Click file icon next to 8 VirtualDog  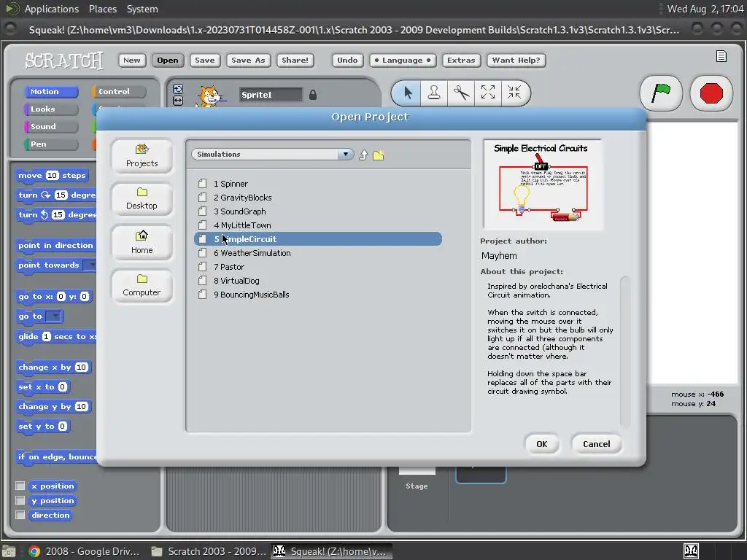(203, 281)
